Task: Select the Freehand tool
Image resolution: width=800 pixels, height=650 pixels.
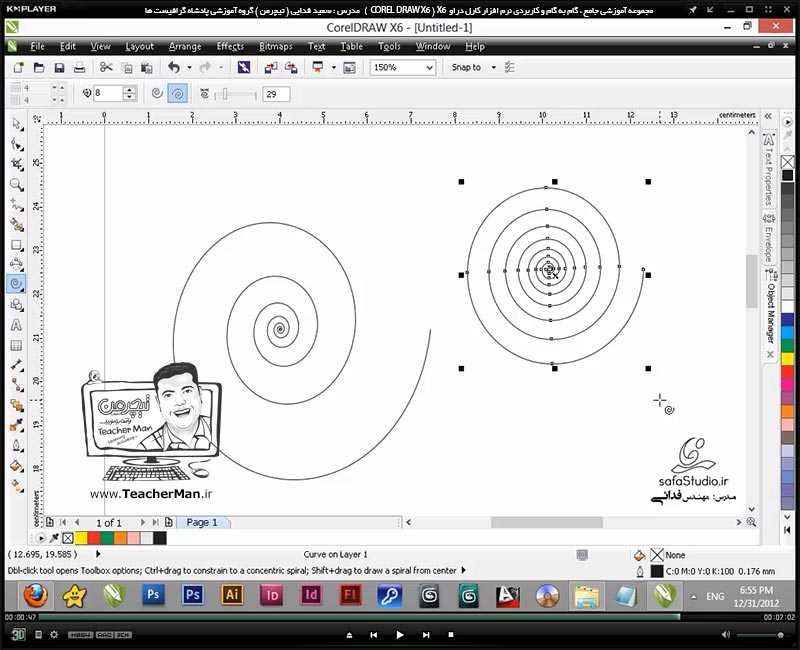Action: pos(16,205)
